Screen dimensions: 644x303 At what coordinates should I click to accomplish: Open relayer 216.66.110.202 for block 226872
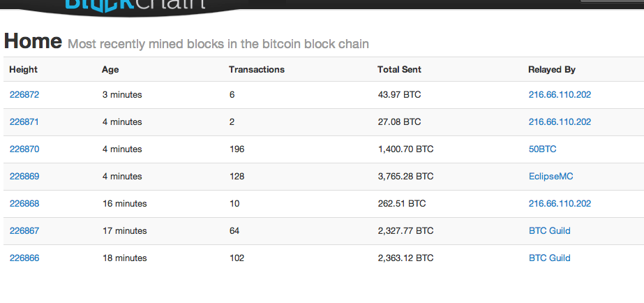(x=560, y=95)
